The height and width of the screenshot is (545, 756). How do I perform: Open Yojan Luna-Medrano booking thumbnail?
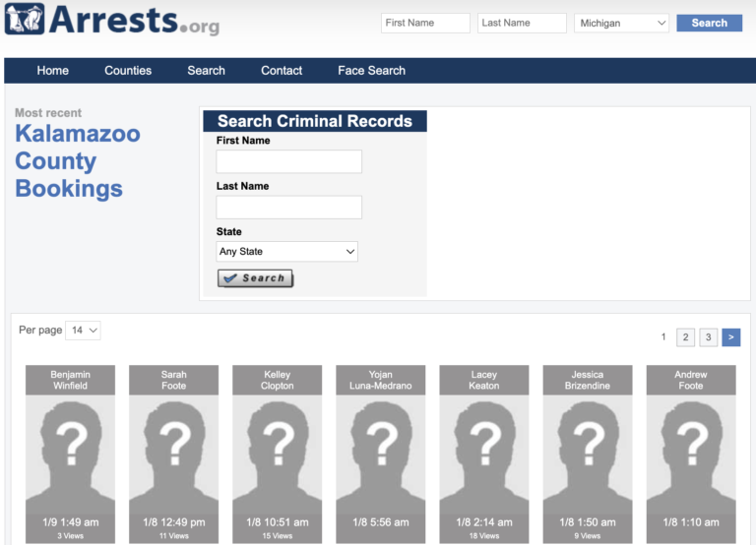(380, 454)
